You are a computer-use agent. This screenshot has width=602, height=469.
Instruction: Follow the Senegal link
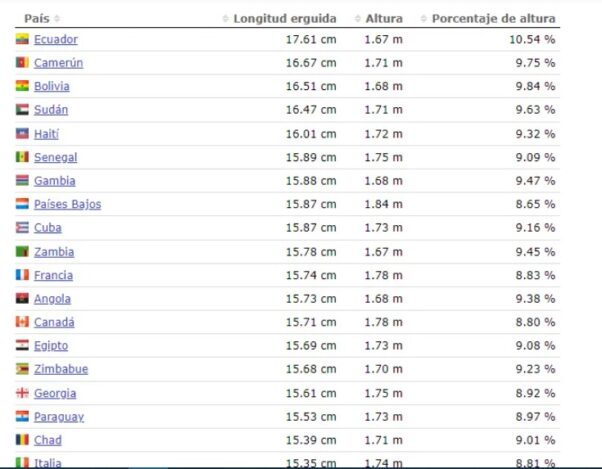55,158
